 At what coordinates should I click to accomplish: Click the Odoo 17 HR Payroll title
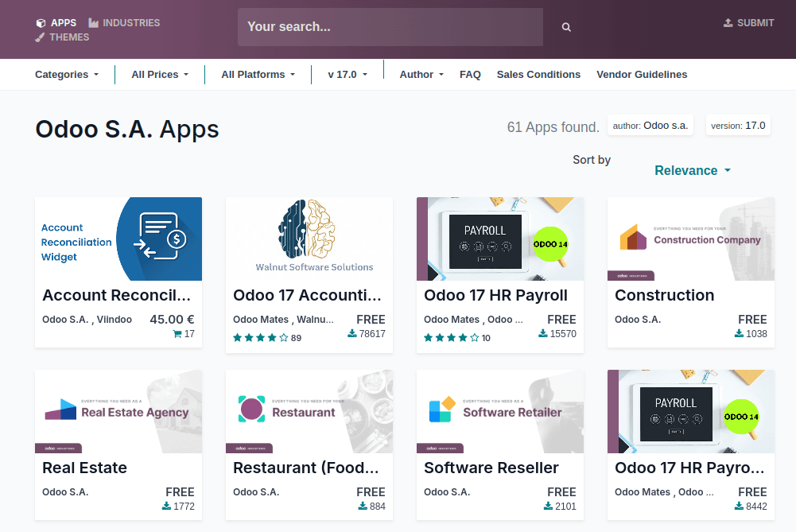pos(495,296)
